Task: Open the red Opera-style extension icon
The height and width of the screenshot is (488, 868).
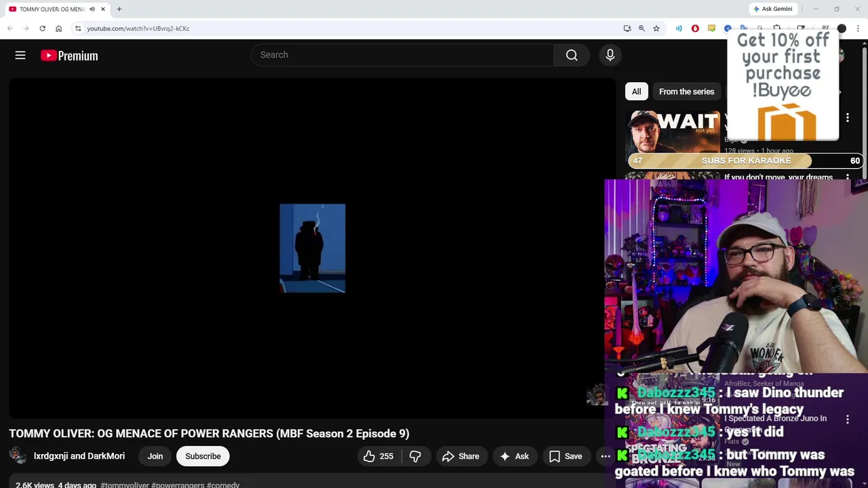Action: pos(695,28)
